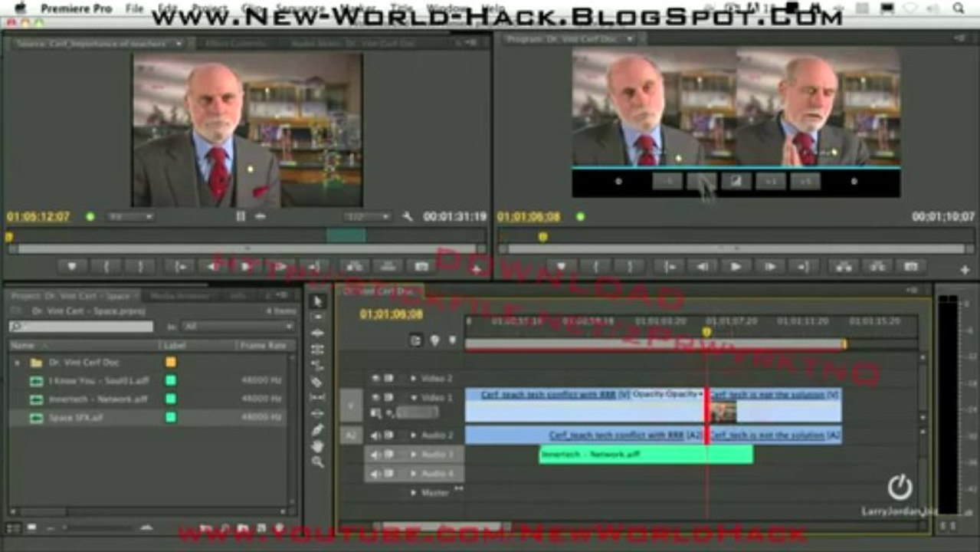Expand the Audio 3 track
The image size is (980, 552).
(x=414, y=455)
